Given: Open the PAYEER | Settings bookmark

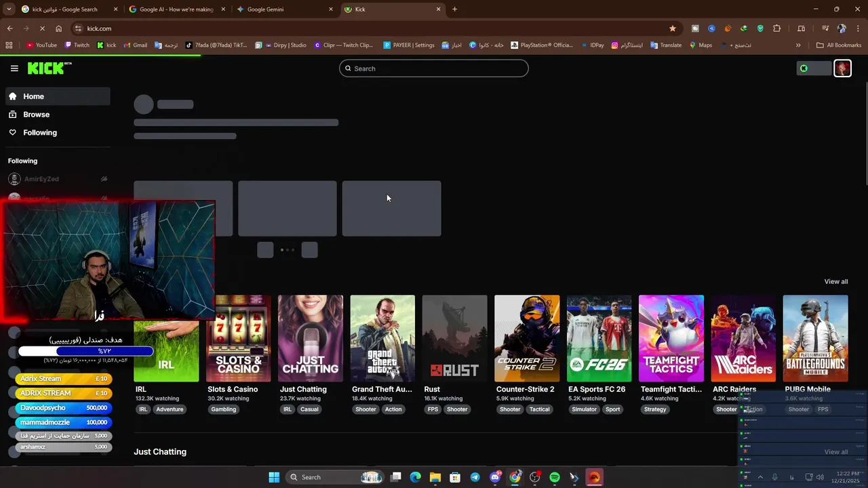Looking at the screenshot, I should pos(409,45).
